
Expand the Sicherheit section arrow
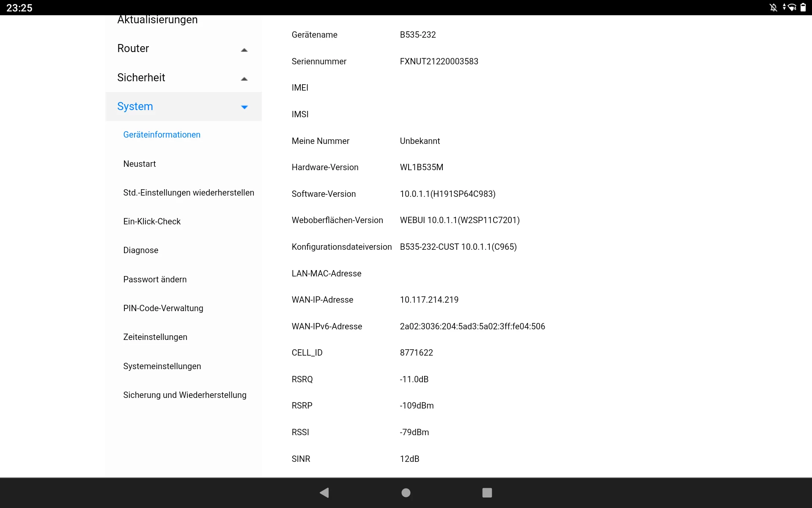[244, 78]
